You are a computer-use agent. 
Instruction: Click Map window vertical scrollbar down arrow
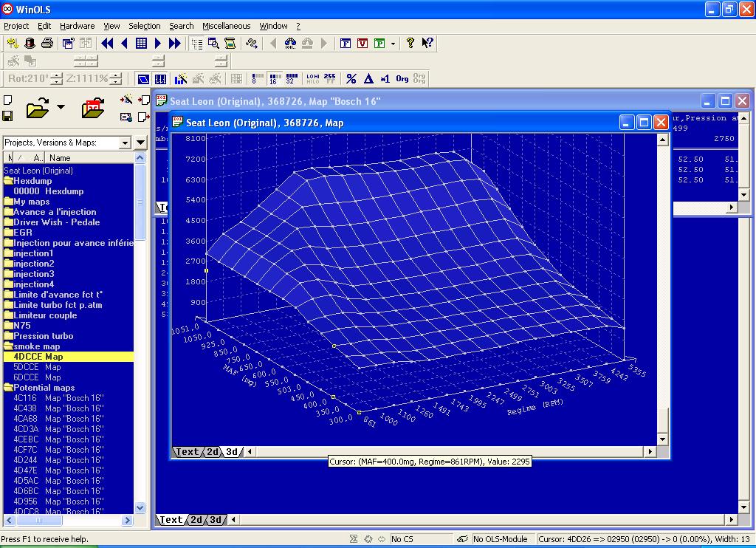(662, 439)
